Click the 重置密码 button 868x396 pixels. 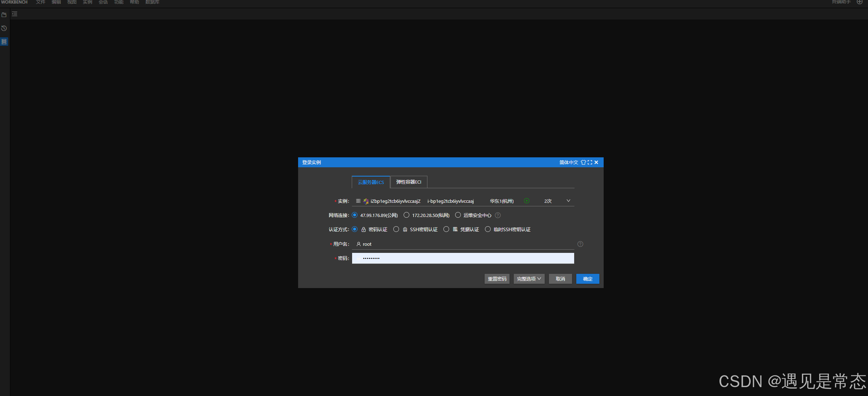497,279
